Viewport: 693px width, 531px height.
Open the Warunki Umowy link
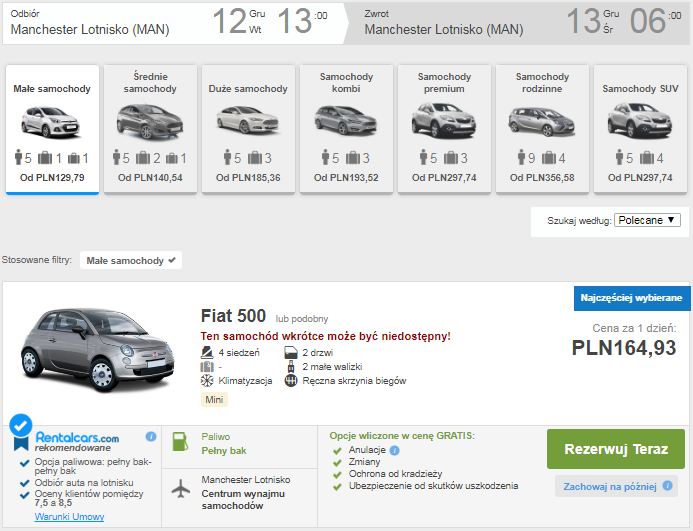click(69, 516)
